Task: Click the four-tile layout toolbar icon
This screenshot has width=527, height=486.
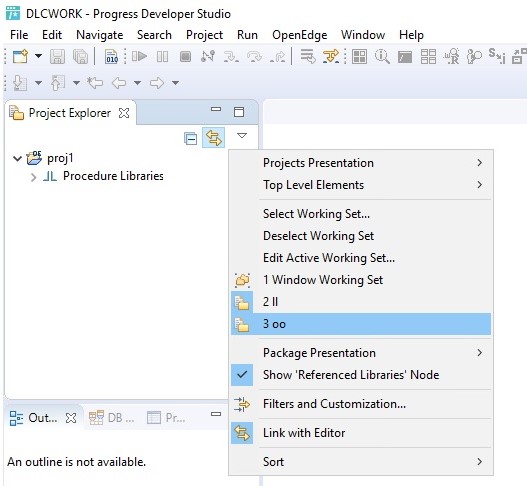Action: (428, 56)
